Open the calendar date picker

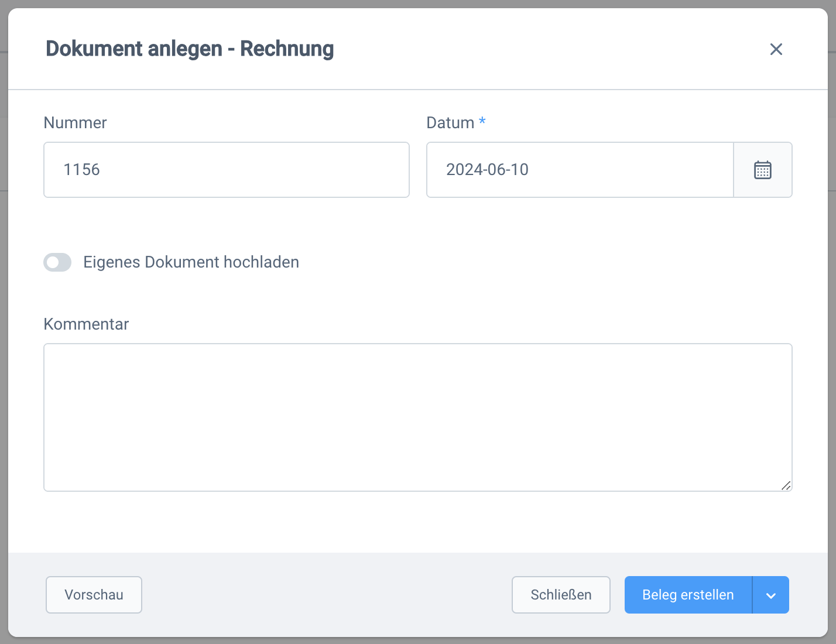(762, 170)
